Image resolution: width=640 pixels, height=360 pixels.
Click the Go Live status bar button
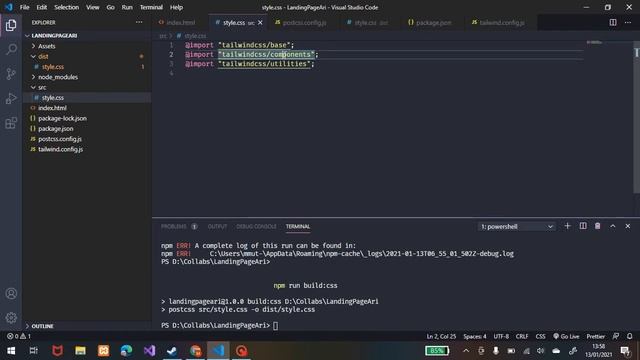click(x=566, y=336)
